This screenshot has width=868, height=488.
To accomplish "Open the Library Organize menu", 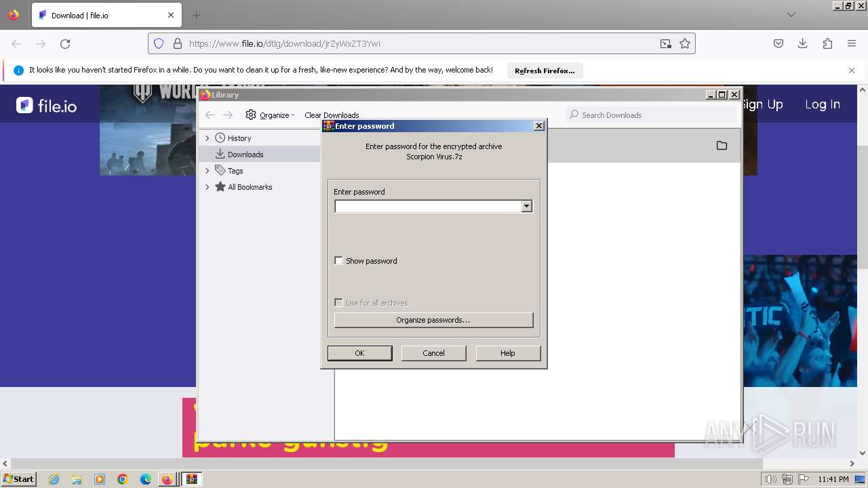I will tap(270, 115).
